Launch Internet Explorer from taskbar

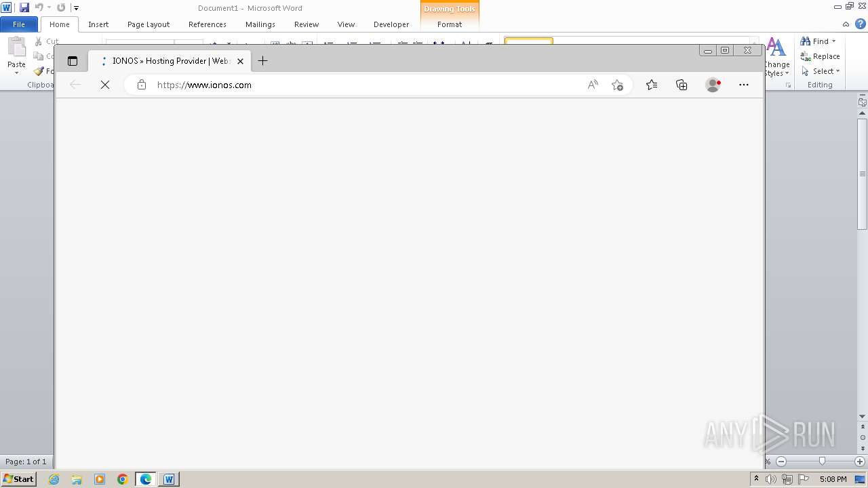pyautogui.click(x=54, y=479)
